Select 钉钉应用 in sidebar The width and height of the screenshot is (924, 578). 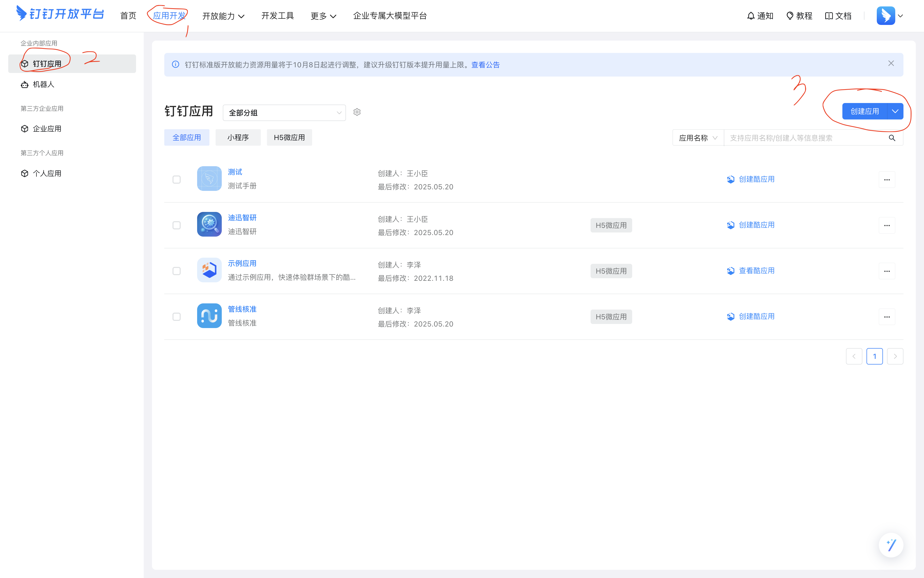[x=72, y=64]
